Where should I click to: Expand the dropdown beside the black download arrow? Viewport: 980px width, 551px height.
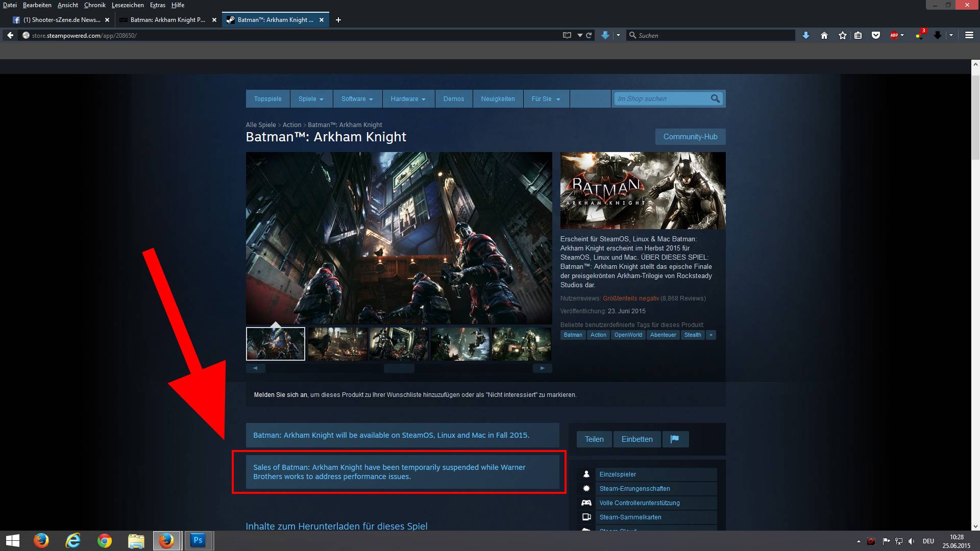951,35
